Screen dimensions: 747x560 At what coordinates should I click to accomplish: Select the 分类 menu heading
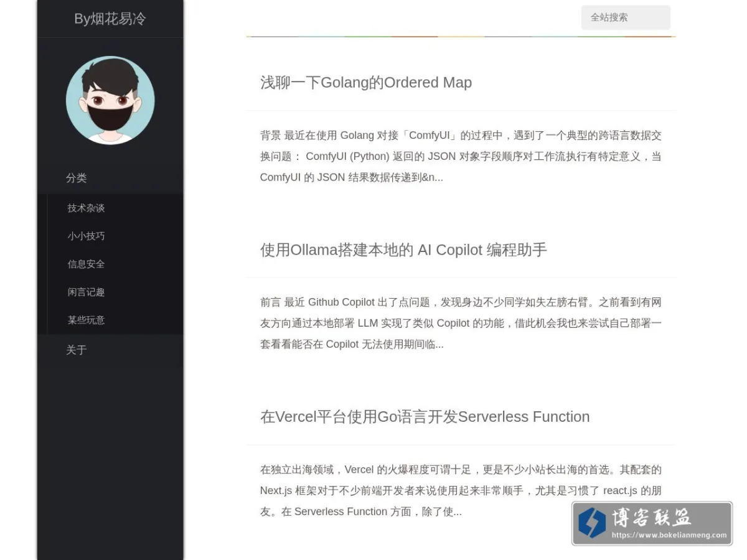click(x=77, y=178)
